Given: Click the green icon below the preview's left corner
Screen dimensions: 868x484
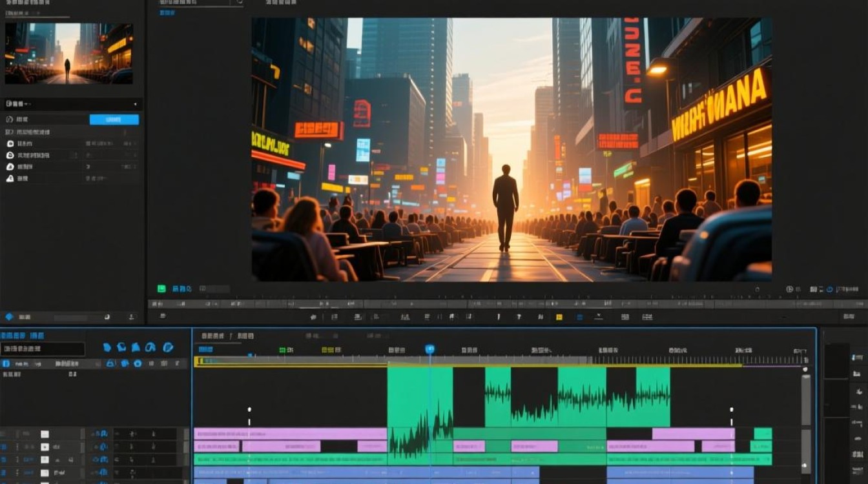Looking at the screenshot, I should pyautogui.click(x=161, y=288).
